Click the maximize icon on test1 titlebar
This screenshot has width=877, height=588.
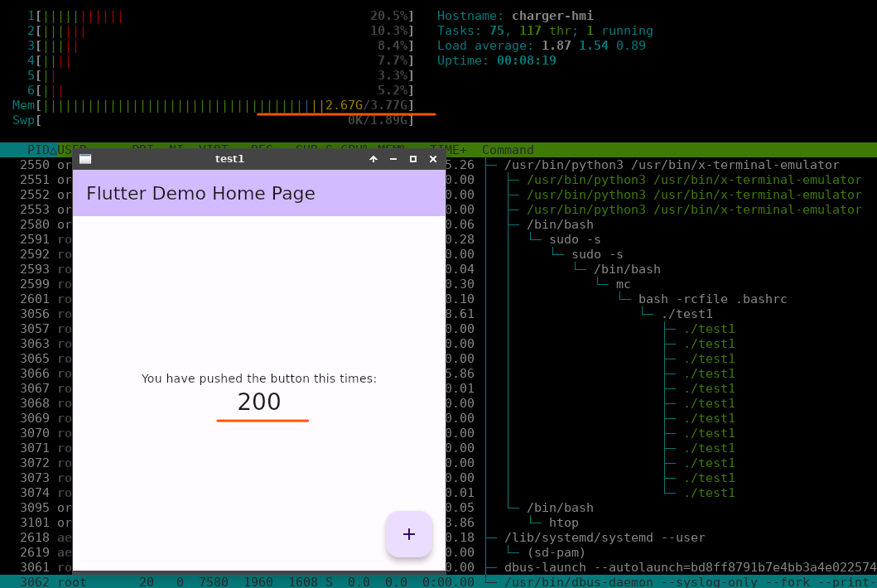coord(413,159)
